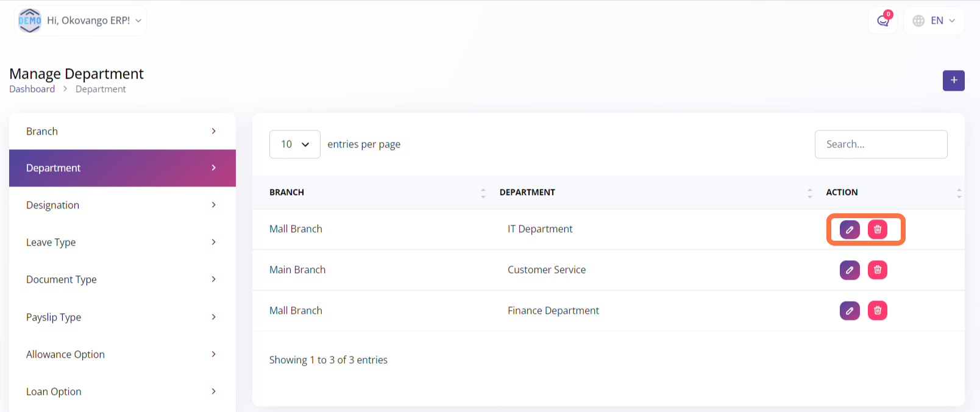Screen dimensions: 980x412
Task: Delete the Finance Department entry
Action: point(878,311)
